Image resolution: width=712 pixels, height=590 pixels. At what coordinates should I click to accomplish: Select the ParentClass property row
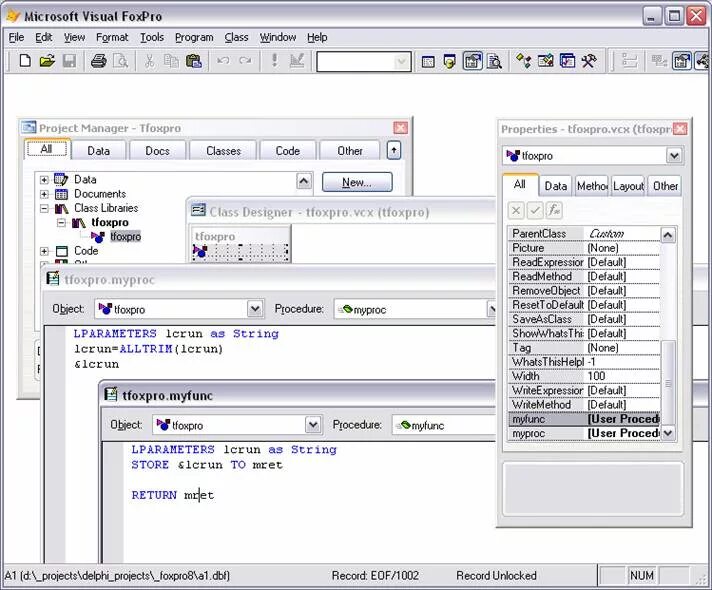(x=584, y=233)
